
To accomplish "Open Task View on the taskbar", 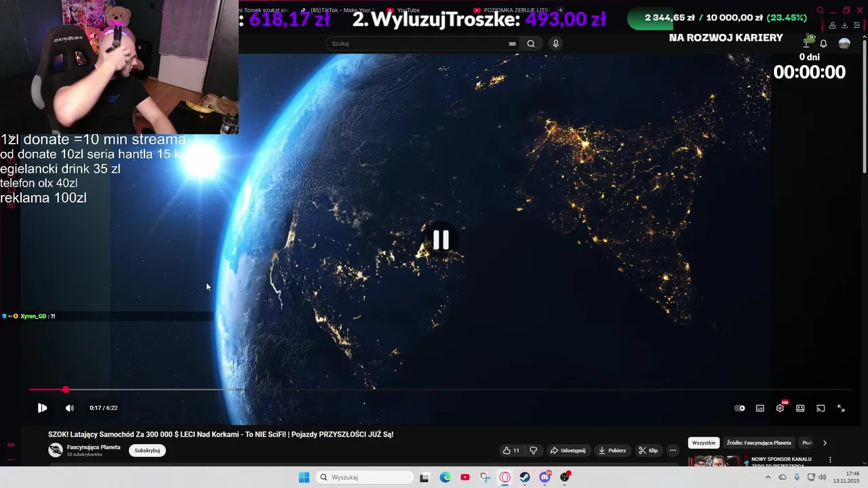I will pyautogui.click(x=425, y=477).
